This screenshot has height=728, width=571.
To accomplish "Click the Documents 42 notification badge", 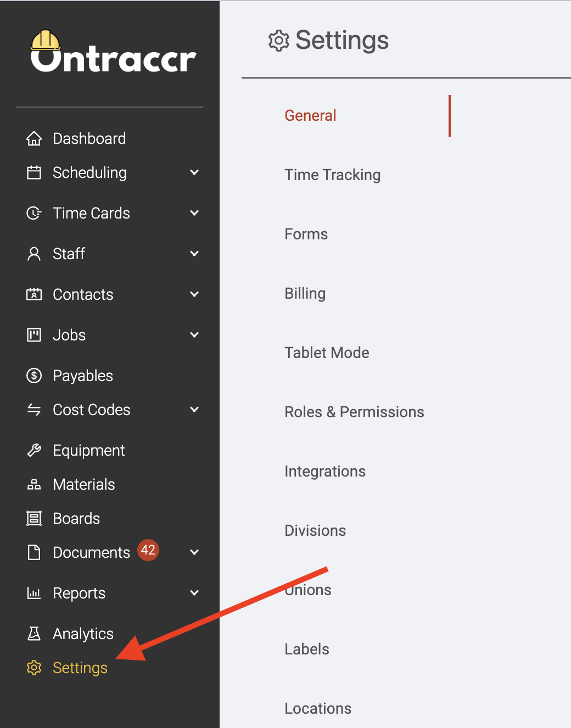I will (x=148, y=550).
